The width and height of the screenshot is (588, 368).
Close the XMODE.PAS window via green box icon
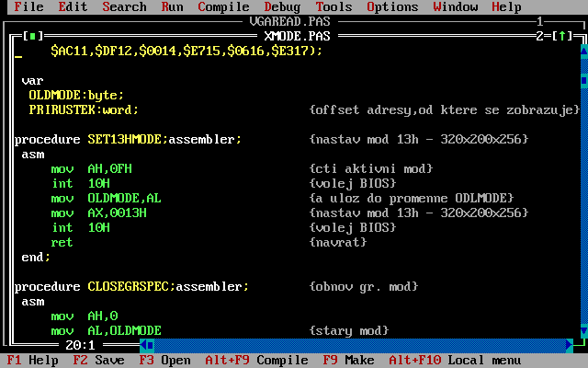[x=33, y=36]
